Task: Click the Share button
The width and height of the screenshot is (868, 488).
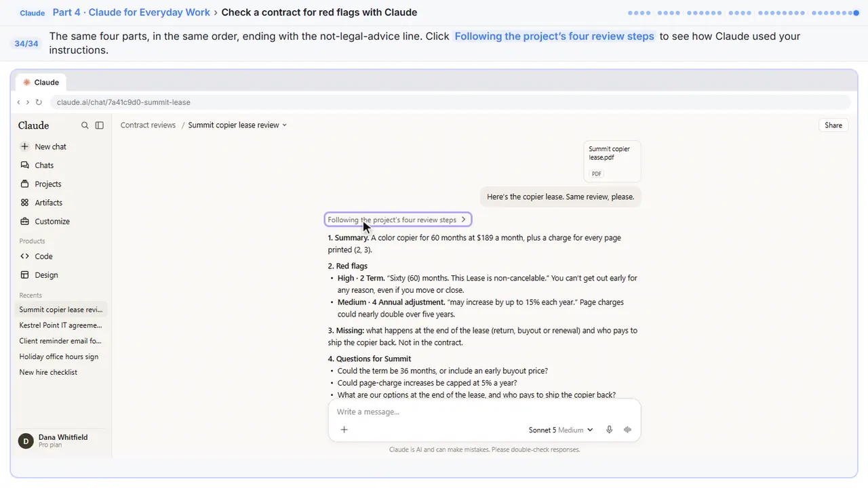Action: [x=833, y=125]
